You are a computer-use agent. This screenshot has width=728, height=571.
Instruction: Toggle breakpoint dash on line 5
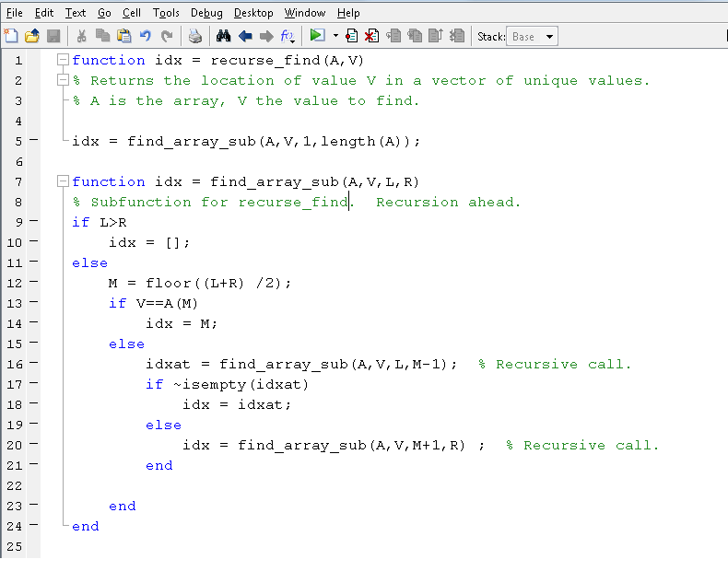pyautogui.click(x=33, y=139)
